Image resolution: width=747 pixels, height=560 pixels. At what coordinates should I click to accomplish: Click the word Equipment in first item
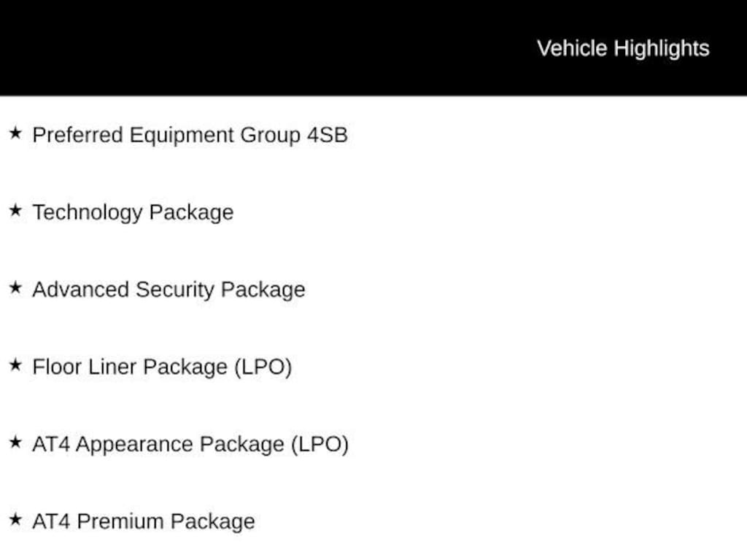[x=182, y=135]
